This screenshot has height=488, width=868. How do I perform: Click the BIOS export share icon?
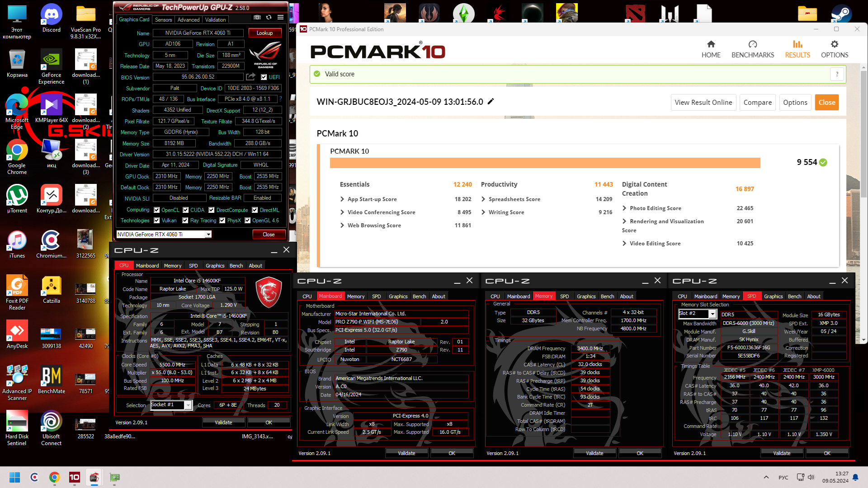[250, 77]
